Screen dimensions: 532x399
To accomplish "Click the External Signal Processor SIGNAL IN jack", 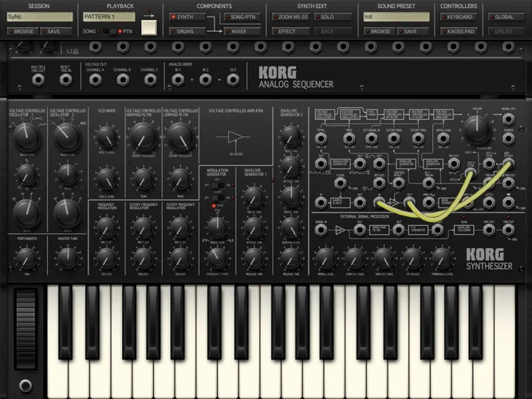I will coord(321,230).
